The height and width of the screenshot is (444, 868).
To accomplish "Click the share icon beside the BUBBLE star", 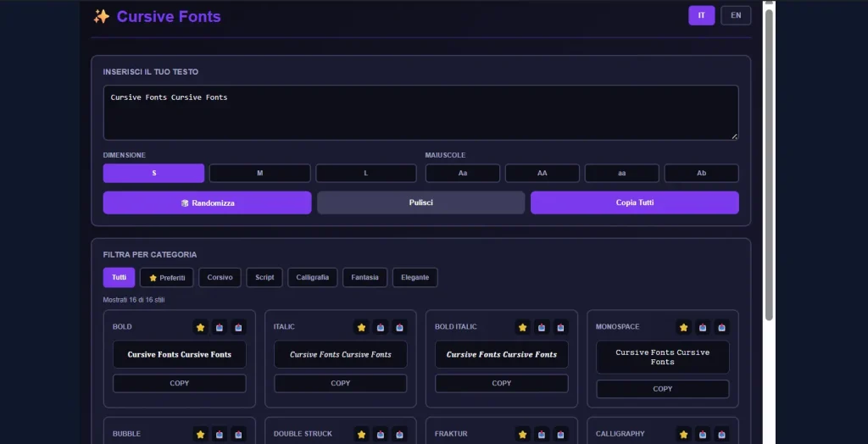I will pos(220,434).
